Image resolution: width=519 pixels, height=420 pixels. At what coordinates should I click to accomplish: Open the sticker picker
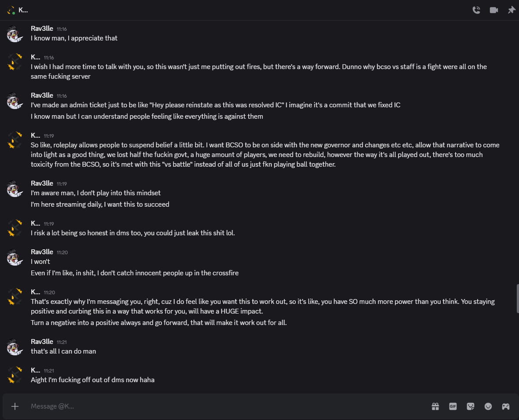pos(471,406)
